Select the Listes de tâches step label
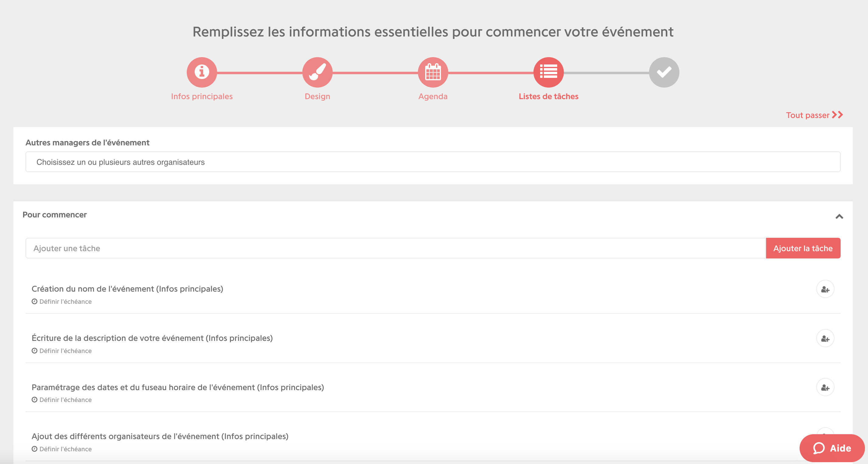 pos(549,96)
